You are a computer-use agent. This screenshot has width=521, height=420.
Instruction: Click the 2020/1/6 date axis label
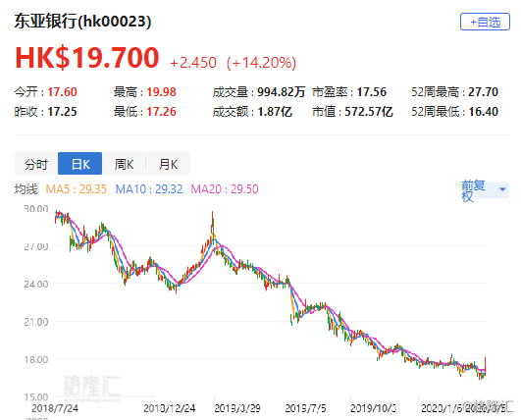point(442,408)
